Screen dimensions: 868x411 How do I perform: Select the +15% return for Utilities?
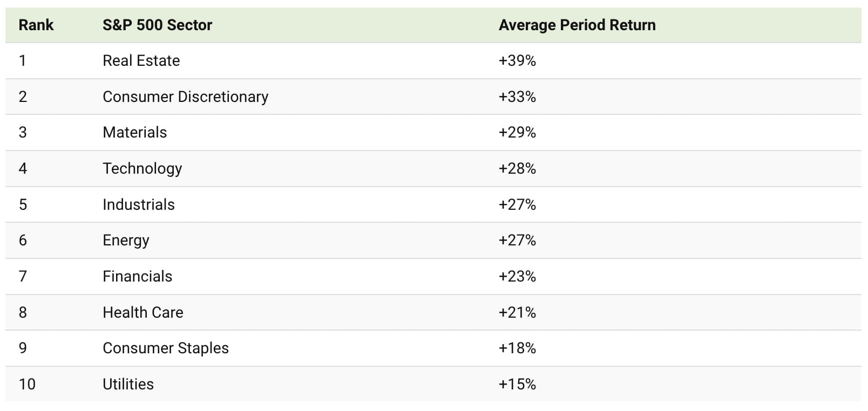tap(517, 384)
